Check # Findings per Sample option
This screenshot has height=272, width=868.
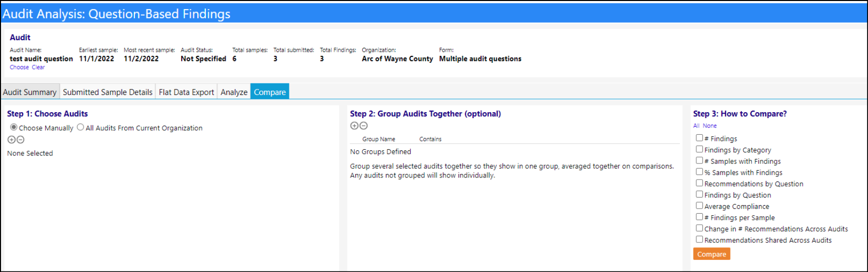(699, 217)
